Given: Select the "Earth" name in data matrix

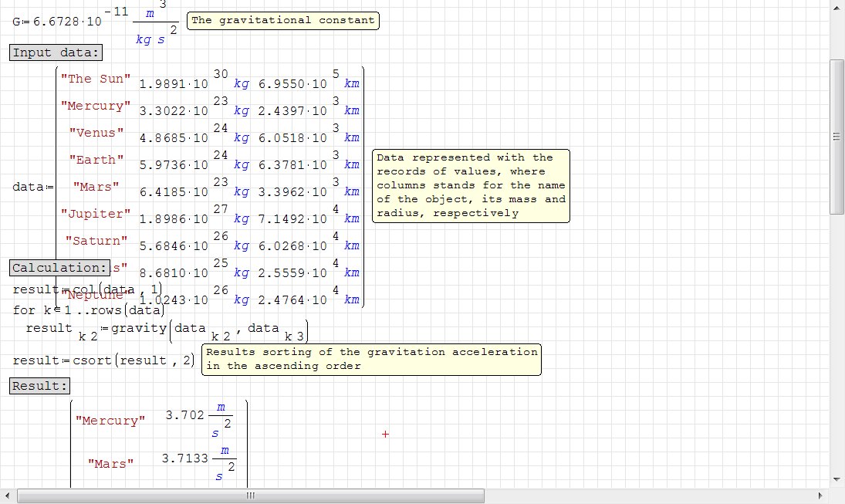Looking at the screenshot, I should coord(96,160).
